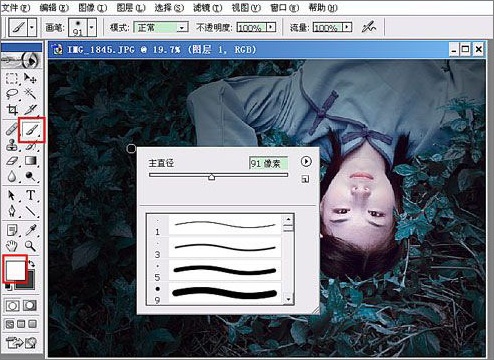Select the Notes tool

[x=12, y=230]
